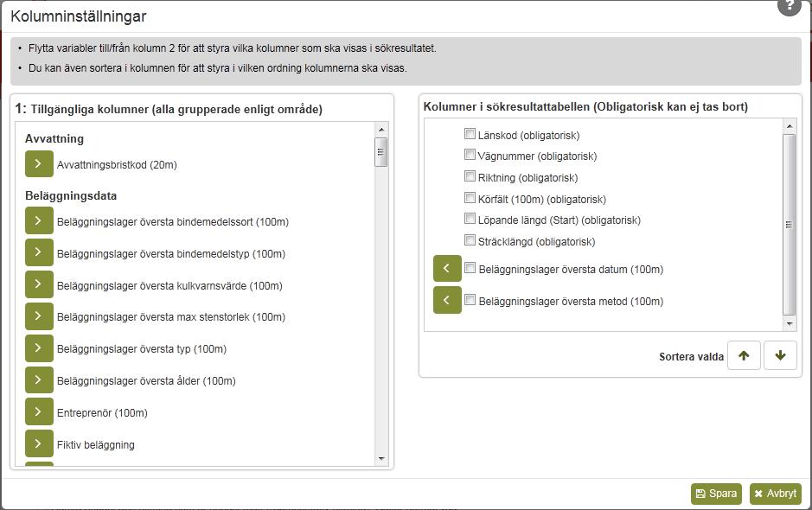
Task: Check the Länskod (obligatorisk) checkbox
Action: pyautogui.click(x=470, y=134)
